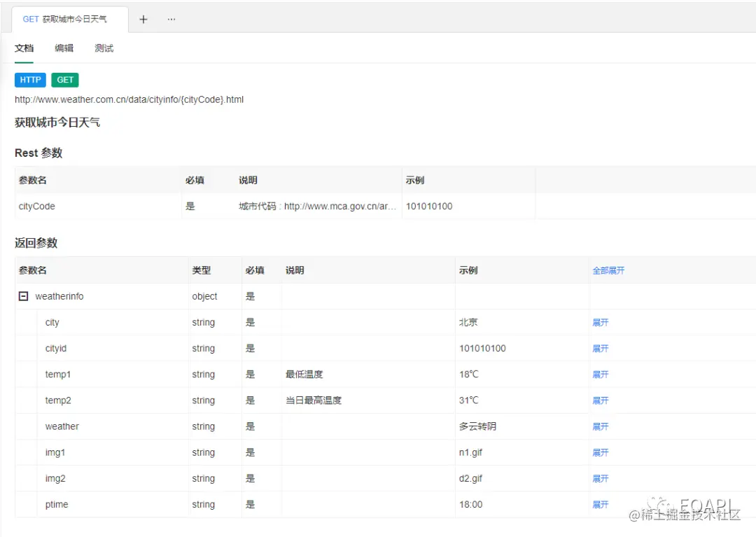
Task: Expand the temp2 row with 展开
Action: coord(601,400)
